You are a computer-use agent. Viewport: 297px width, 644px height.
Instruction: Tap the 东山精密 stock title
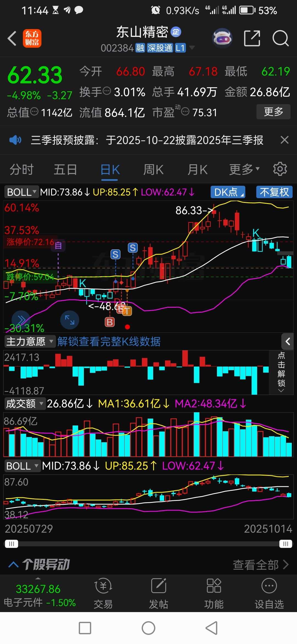tap(142, 32)
